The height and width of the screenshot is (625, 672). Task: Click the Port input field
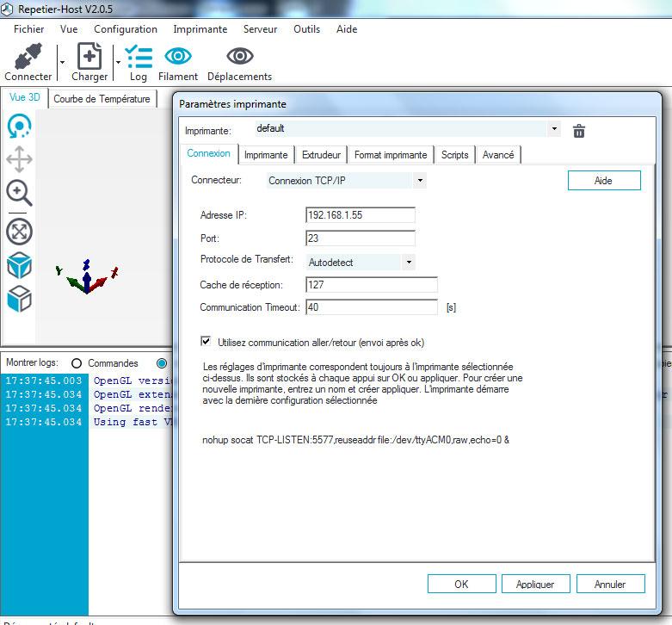pos(361,238)
